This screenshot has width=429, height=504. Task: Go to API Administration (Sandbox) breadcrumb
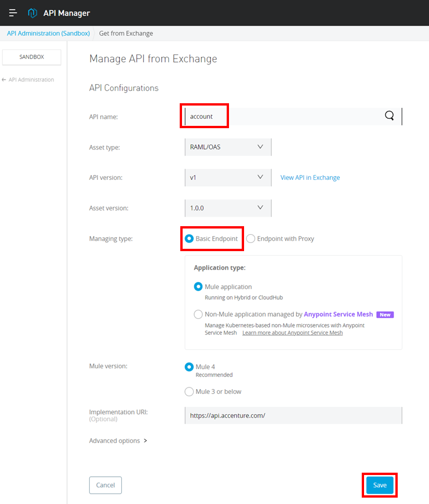coord(48,34)
